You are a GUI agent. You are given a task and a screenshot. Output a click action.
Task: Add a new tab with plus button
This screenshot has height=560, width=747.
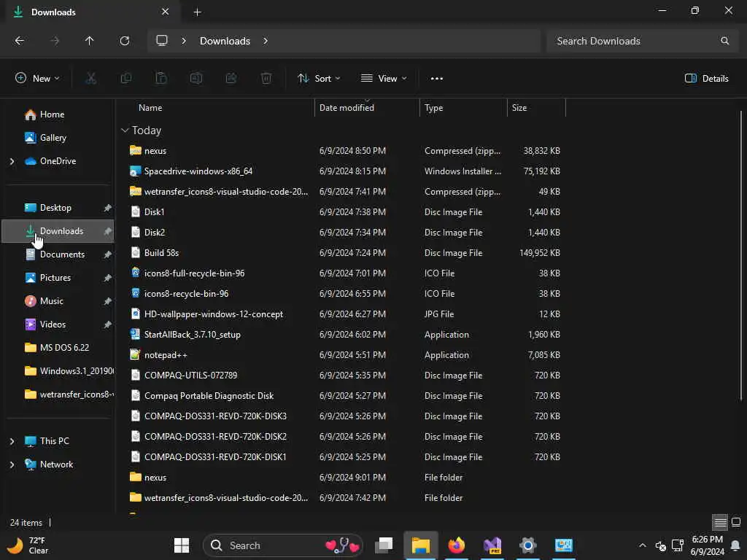[x=197, y=12]
